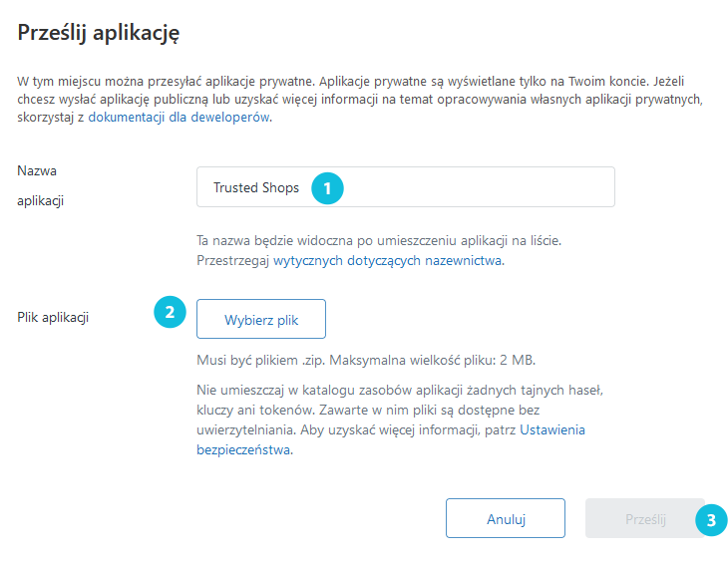Open Ustawienia bezpieczeństwa link
The height and width of the screenshot is (562, 728).
point(391,439)
